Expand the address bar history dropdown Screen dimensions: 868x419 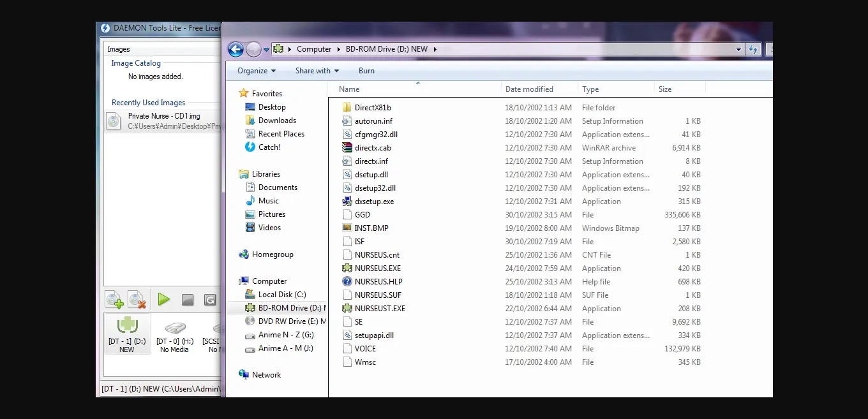tap(738, 49)
